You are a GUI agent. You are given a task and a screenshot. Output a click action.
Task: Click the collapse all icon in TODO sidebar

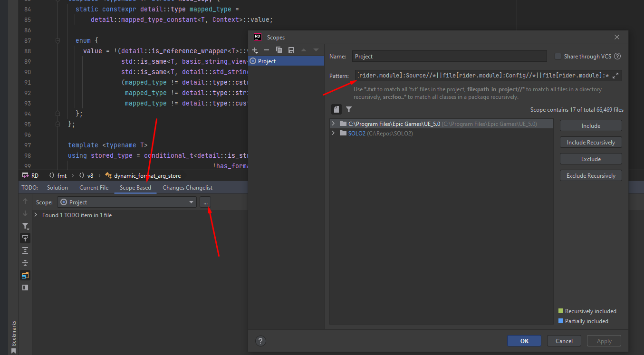point(25,250)
